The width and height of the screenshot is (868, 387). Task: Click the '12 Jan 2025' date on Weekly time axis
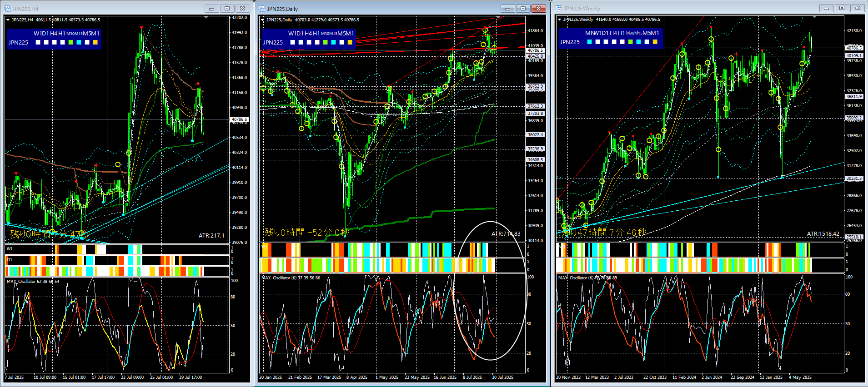coord(771,377)
